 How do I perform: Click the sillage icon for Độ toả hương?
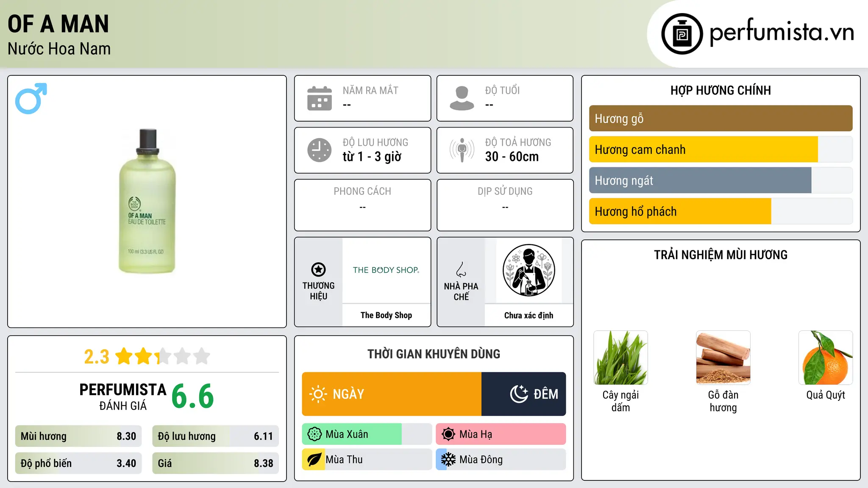pos(462,150)
